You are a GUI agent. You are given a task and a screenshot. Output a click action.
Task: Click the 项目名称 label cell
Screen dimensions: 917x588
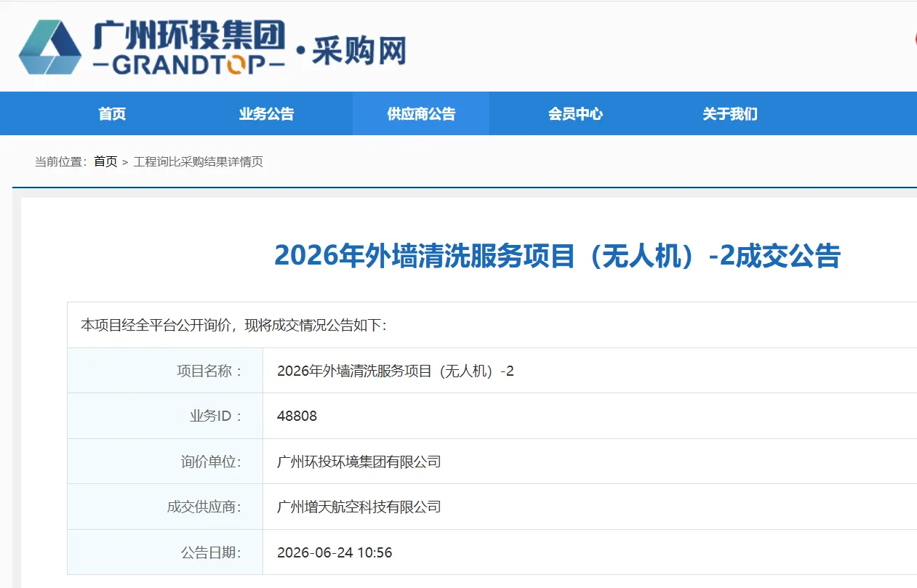pyautogui.click(x=165, y=371)
